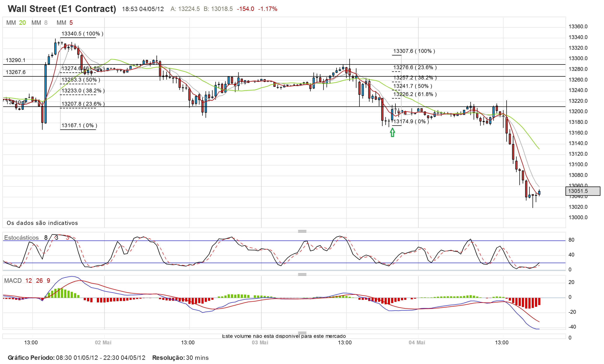Click the green up arrow marker
The width and height of the screenshot is (604, 364).
[392, 132]
